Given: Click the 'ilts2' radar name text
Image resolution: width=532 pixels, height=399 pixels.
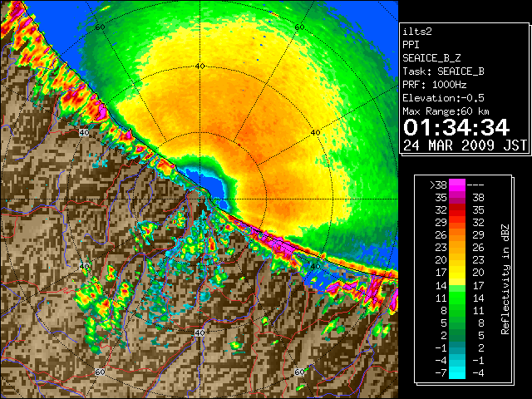Looking at the screenshot, I should coord(417,32).
